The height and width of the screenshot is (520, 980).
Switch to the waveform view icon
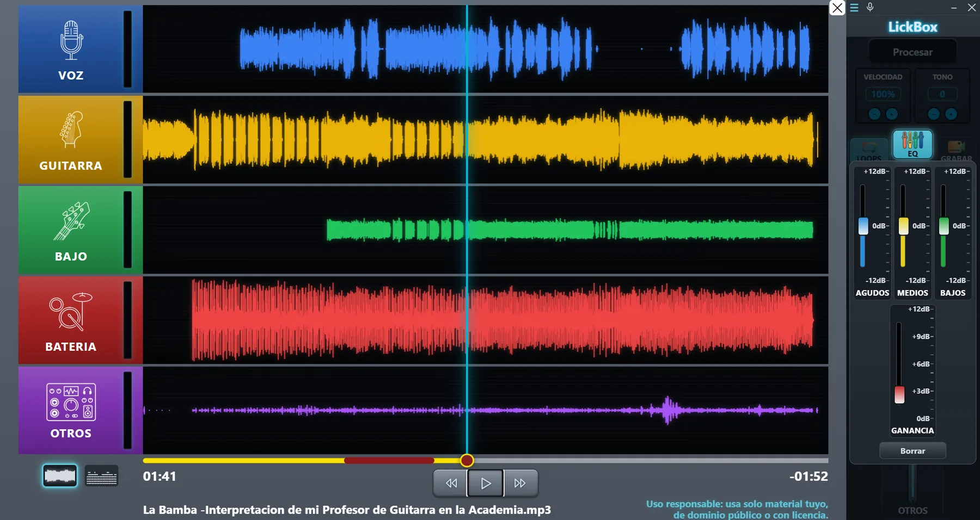tap(60, 476)
